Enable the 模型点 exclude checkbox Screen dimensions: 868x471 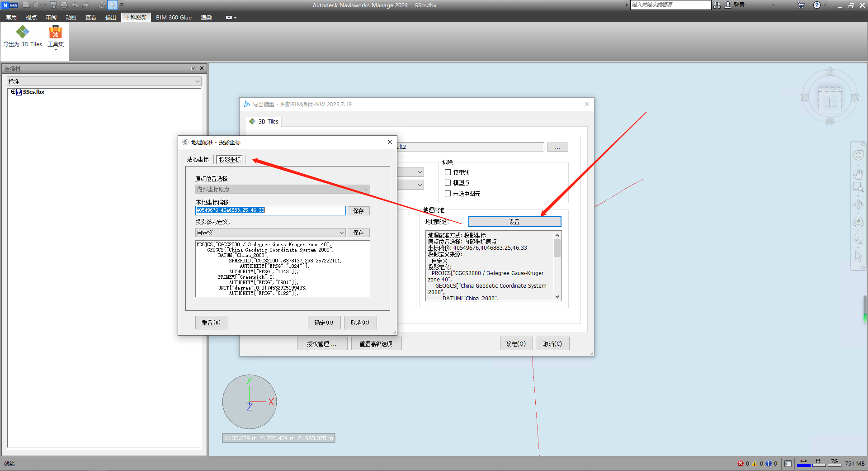pos(448,182)
